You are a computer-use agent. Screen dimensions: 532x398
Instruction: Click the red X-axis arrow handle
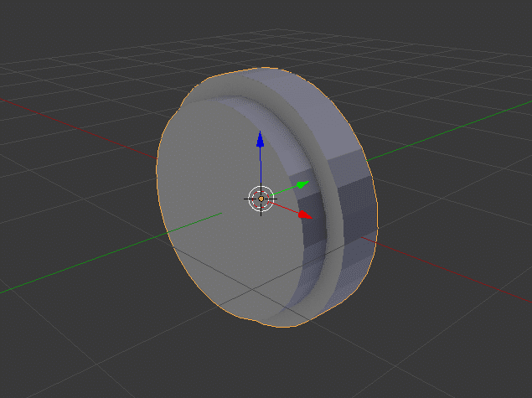click(x=304, y=215)
